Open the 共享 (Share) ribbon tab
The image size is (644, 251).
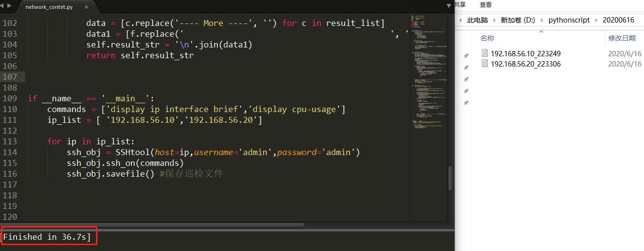point(459,5)
